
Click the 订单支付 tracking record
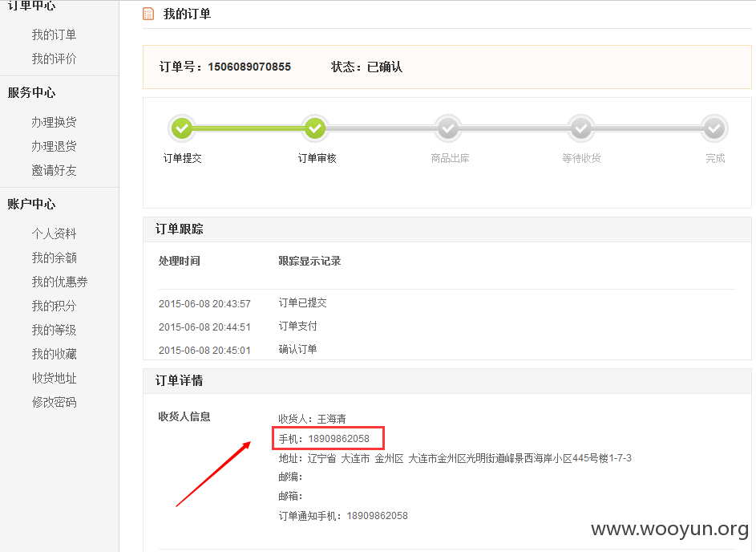[297, 327]
